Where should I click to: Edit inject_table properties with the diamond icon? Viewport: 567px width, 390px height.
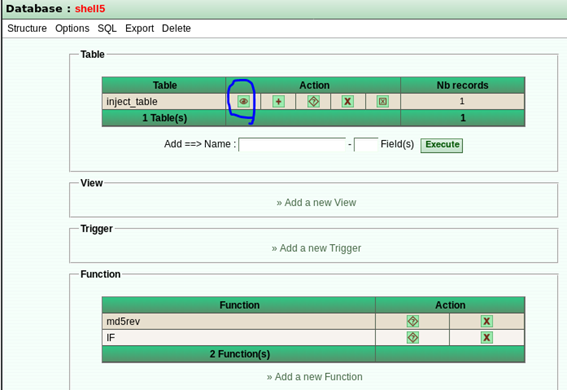[313, 102]
